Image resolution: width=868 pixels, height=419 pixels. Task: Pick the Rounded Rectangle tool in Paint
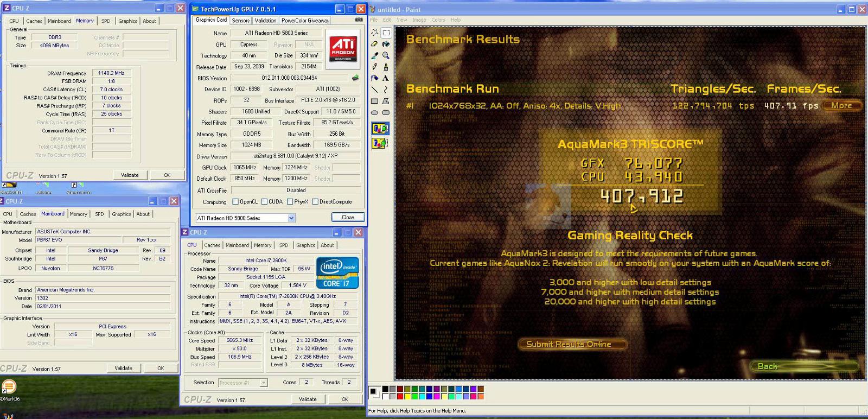click(x=386, y=112)
